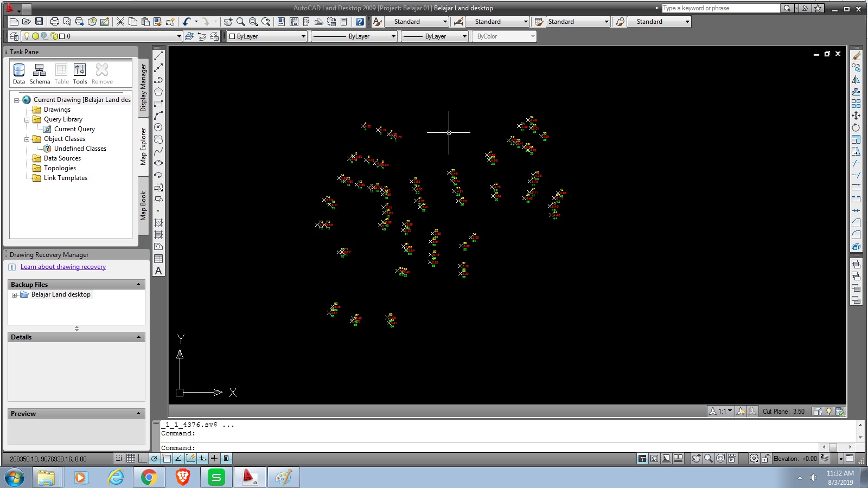
Task: Open the Data icon in Task Pane
Action: click(x=19, y=74)
